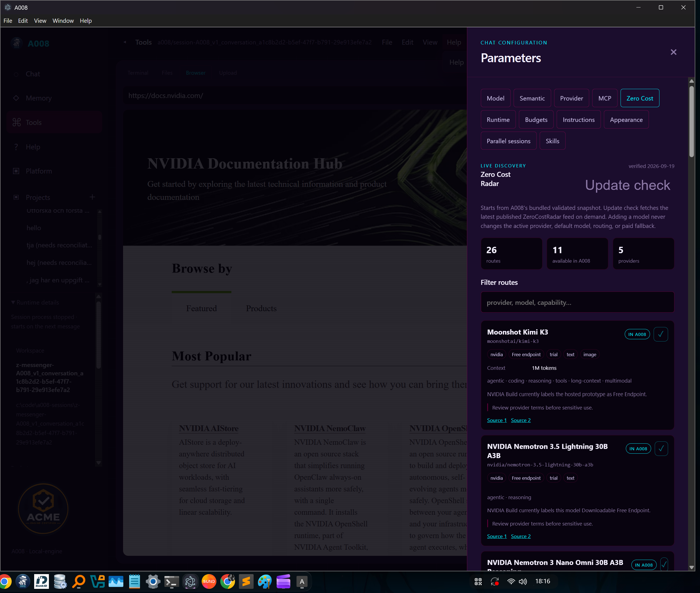Image resolution: width=700 pixels, height=593 pixels.
Task: Select the 'hello' project entry
Action: [34, 228]
